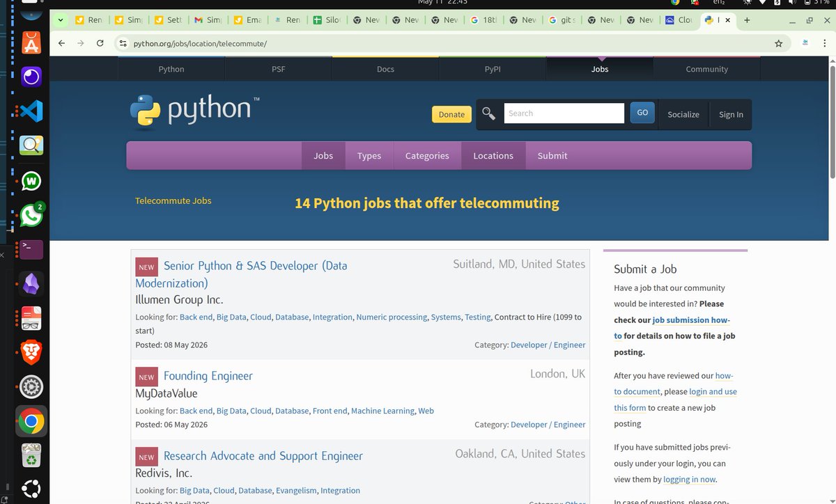This screenshot has height=504, width=836.
Task: Open the purple circle dock app
Action: click(x=31, y=77)
